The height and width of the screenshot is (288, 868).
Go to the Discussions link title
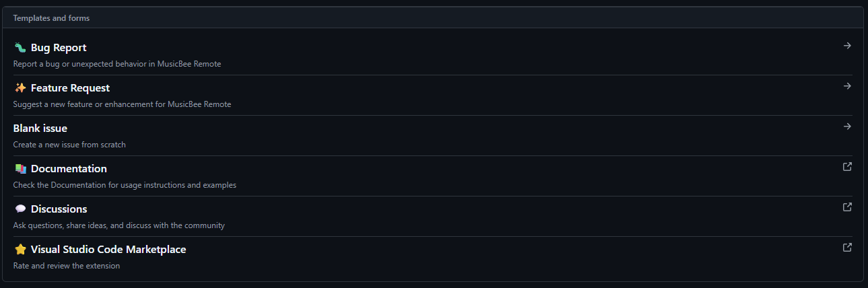coord(59,209)
